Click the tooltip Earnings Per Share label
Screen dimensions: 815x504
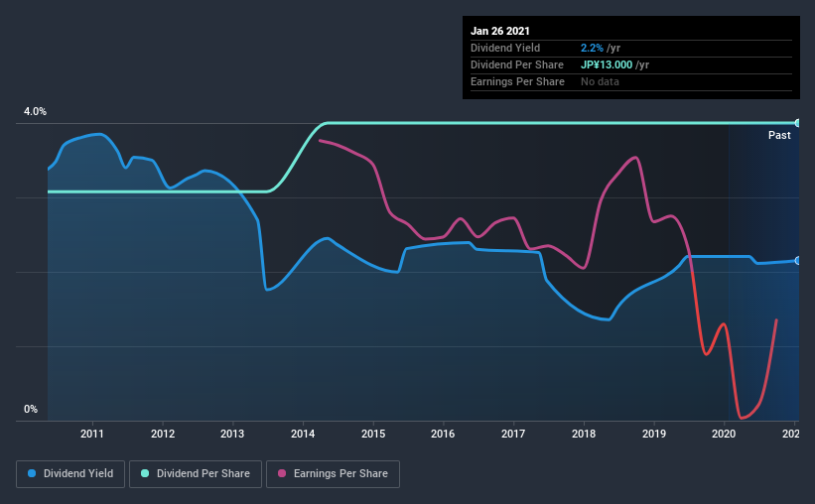pyautogui.click(x=517, y=81)
